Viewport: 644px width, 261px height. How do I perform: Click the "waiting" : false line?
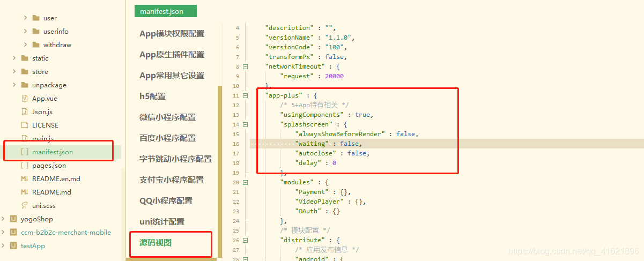pos(329,144)
